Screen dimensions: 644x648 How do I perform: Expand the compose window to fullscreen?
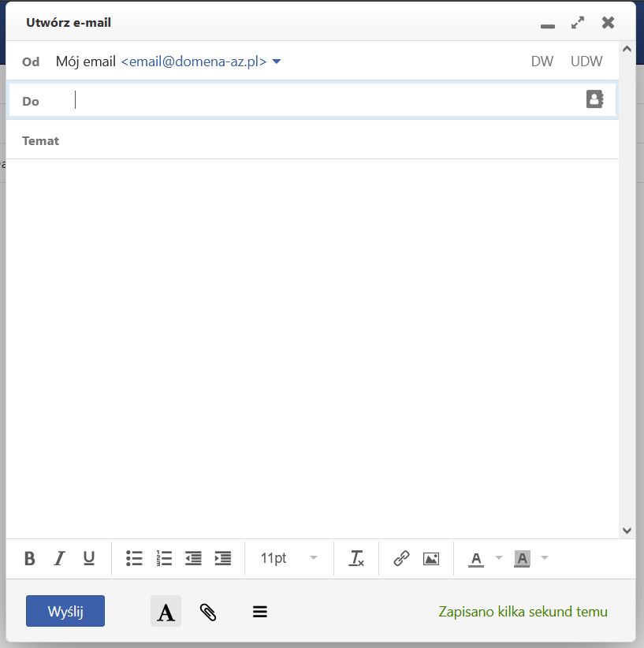[578, 22]
